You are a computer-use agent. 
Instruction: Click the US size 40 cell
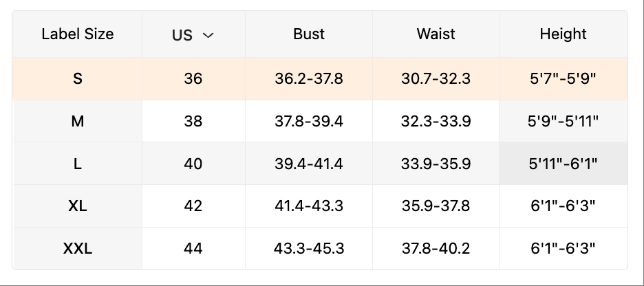click(x=193, y=164)
